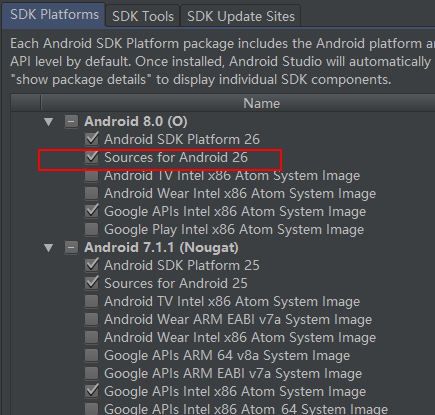This screenshot has width=435, height=415.
Task: Check Google Play Intel x86 Atom System Image
Action: coord(91,229)
